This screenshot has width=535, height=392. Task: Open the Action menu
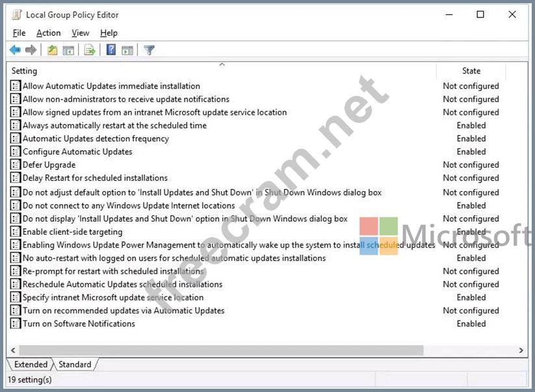coord(49,33)
